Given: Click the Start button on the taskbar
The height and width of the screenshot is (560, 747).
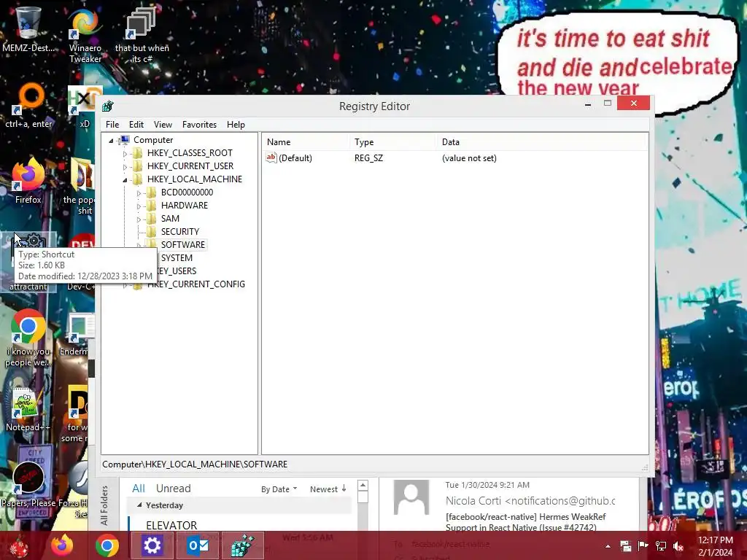Looking at the screenshot, I should [x=19, y=546].
